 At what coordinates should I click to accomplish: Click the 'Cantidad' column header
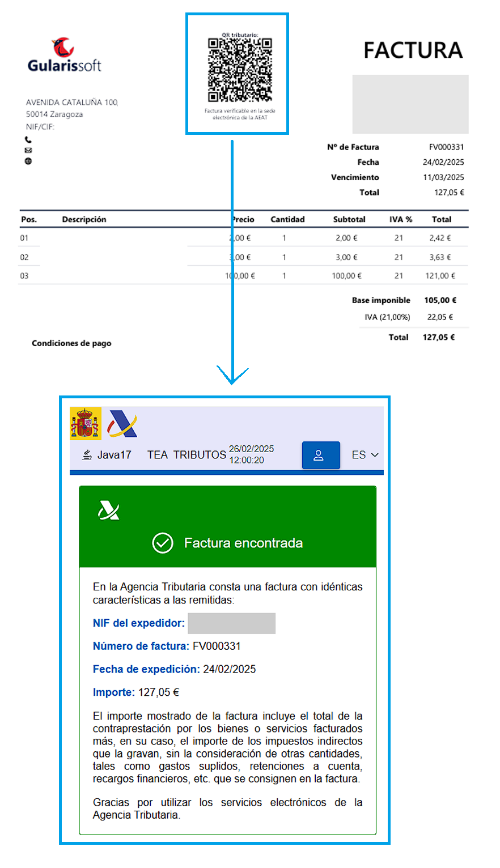tap(287, 220)
